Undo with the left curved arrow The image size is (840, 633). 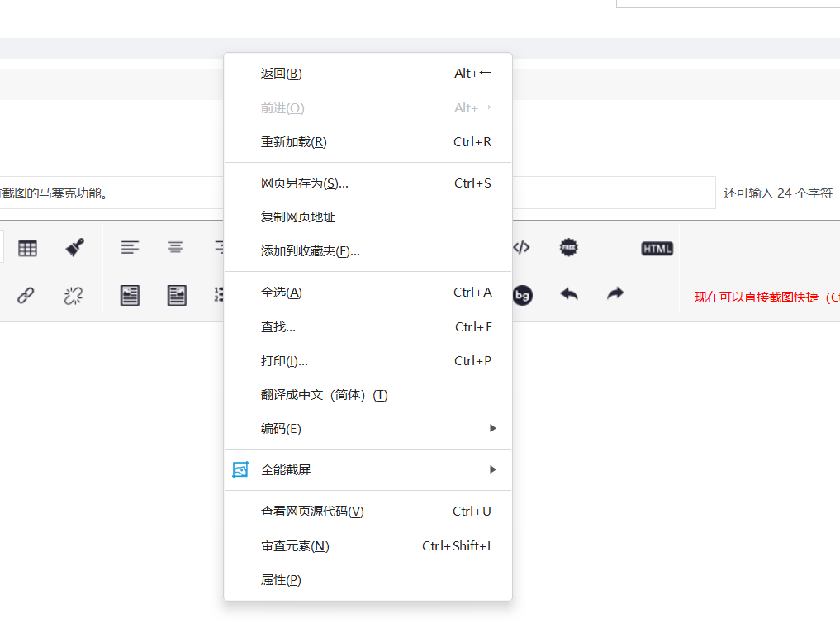pyautogui.click(x=568, y=293)
